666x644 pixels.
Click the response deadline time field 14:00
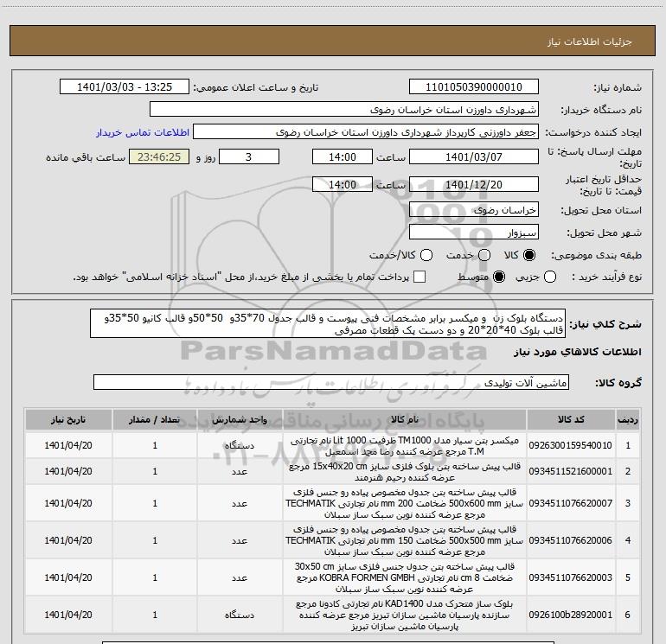(343, 156)
